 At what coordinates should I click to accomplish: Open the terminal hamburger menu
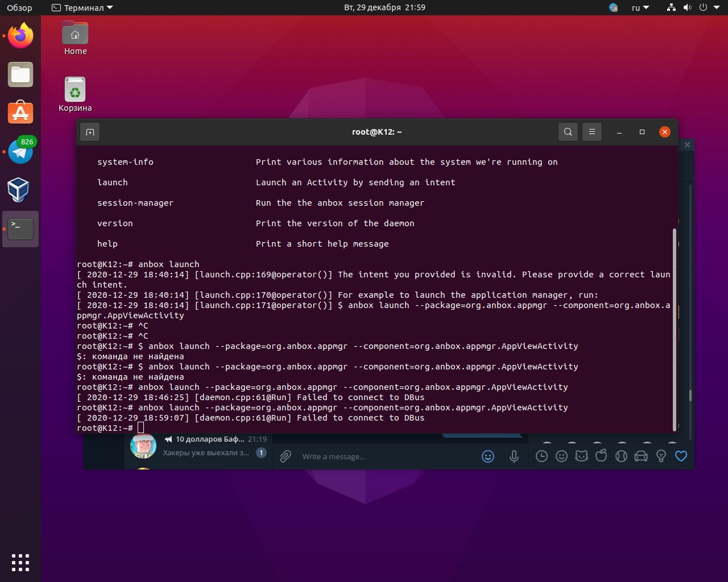click(x=591, y=132)
